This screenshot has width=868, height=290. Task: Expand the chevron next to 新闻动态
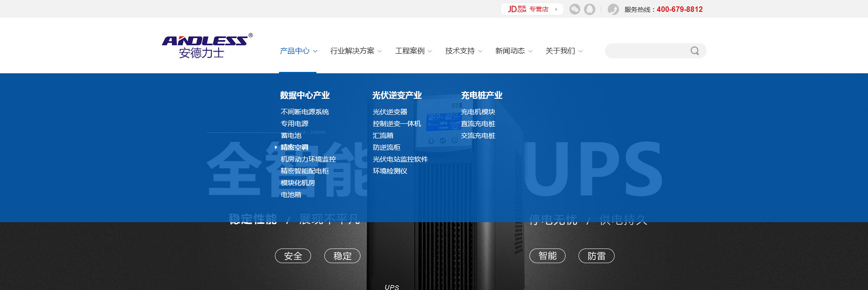[x=530, y=51]
